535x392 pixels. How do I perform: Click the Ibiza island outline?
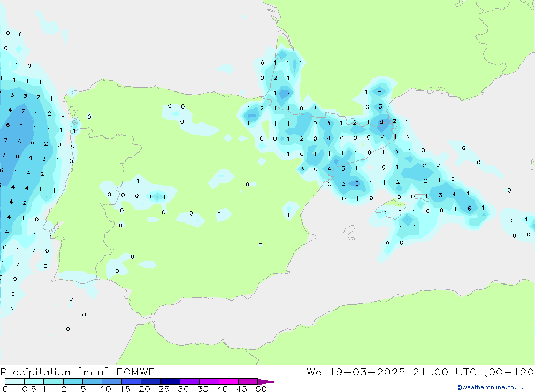coord(349,230)
